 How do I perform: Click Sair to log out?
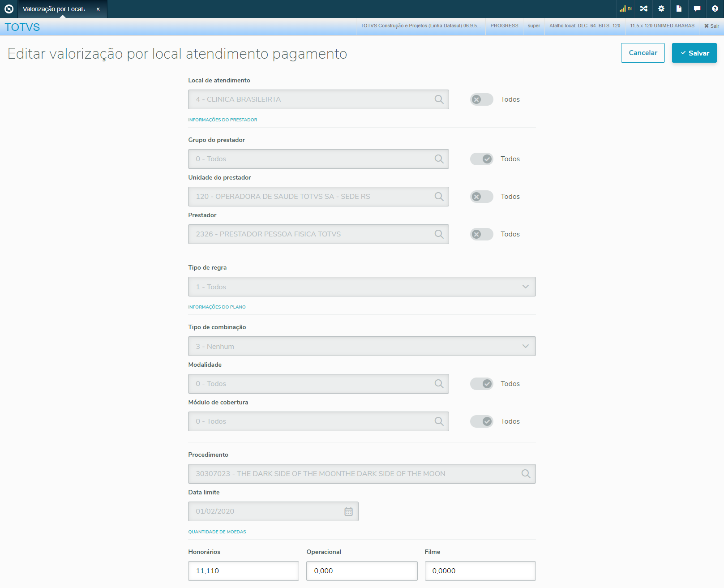[x=711, y=26]
